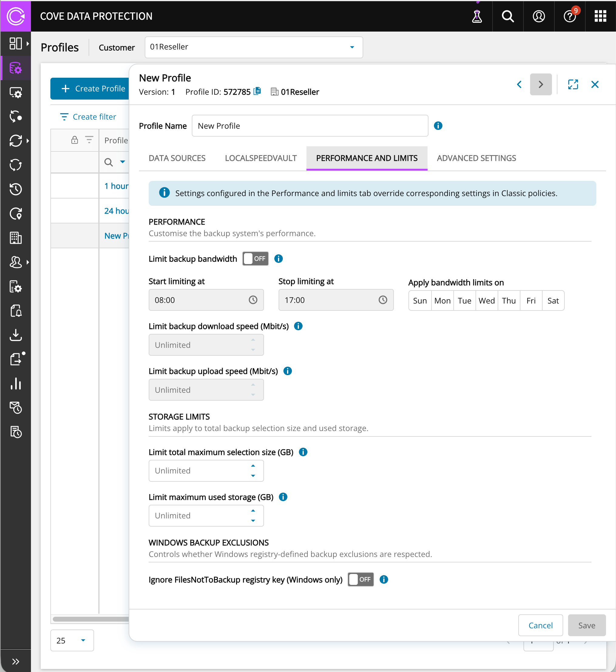Toggle Tue bandwidth limit day

coord(464,301)
